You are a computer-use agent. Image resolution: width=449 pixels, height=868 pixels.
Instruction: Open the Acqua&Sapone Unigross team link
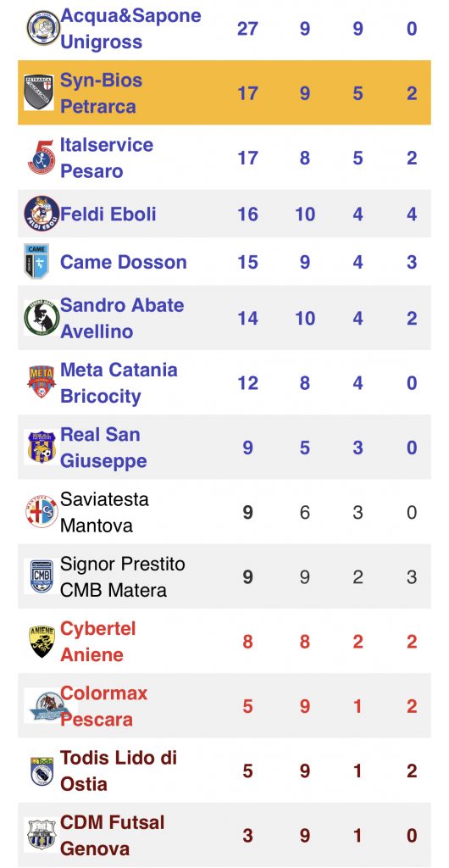click(x=130, y=28)
